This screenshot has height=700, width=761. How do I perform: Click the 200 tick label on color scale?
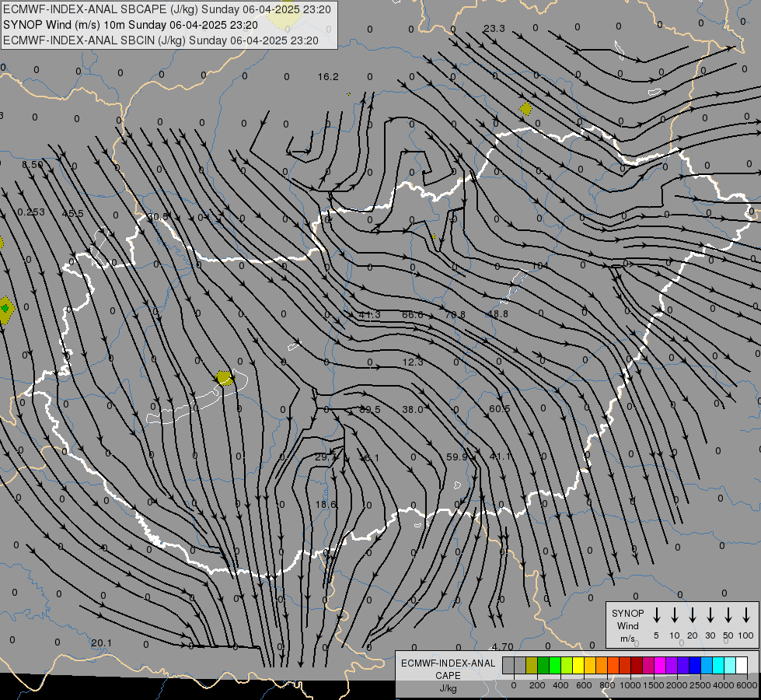(537, 685)
